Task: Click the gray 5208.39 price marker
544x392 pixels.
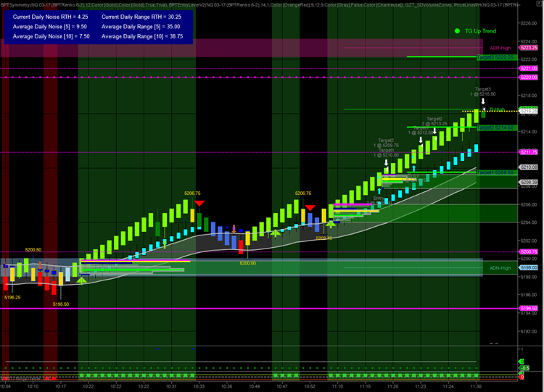Action: (x=528, y=183)
